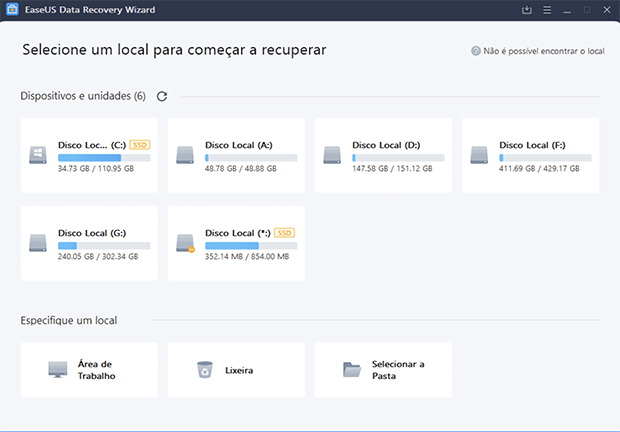Click the Selecionar a Pasta folder icon
Viewport: 620px width, 432px height.
pyautogui.click(x=351, y=370)
